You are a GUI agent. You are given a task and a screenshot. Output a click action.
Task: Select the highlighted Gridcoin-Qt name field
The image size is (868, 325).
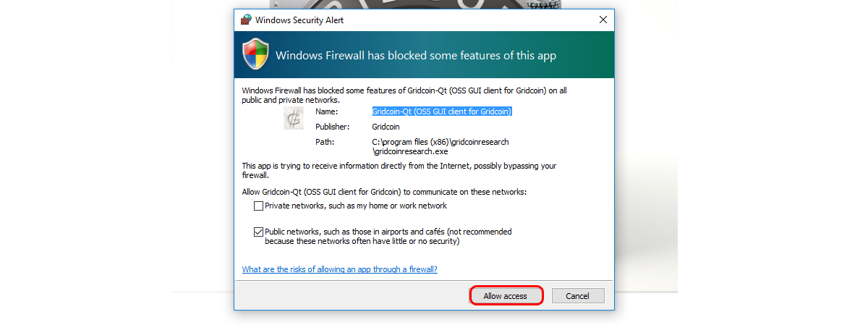tap(442, 111)
